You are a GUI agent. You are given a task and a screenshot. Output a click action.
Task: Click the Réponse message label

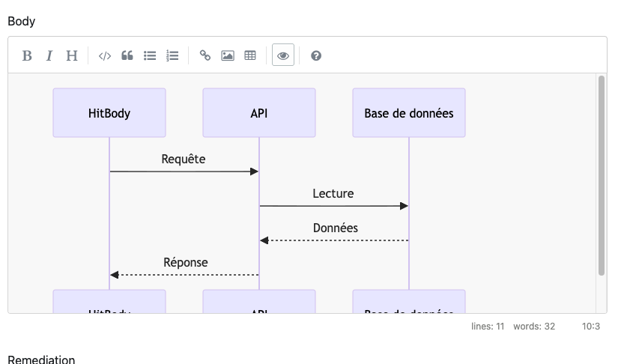click(x=186, y=262)
